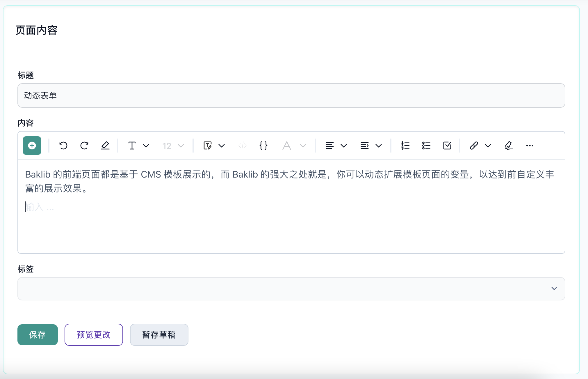Click the 标题 title input field
This screenshot has height=379, width=588.
coord(291,95)
